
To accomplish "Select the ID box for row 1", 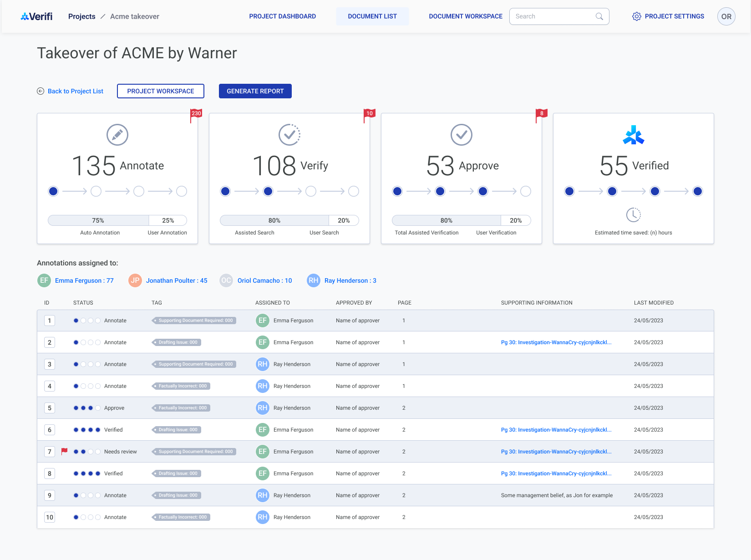I will click(x=50, y=321).
